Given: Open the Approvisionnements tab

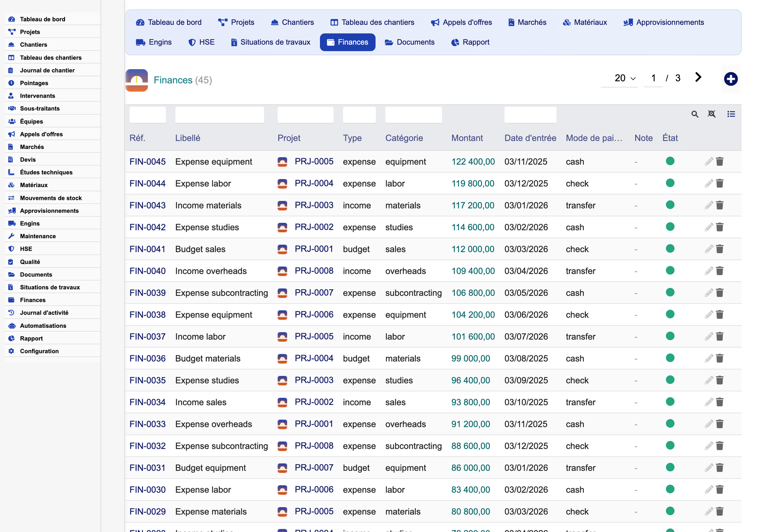Looking at the screenshot, I should 664,22.
